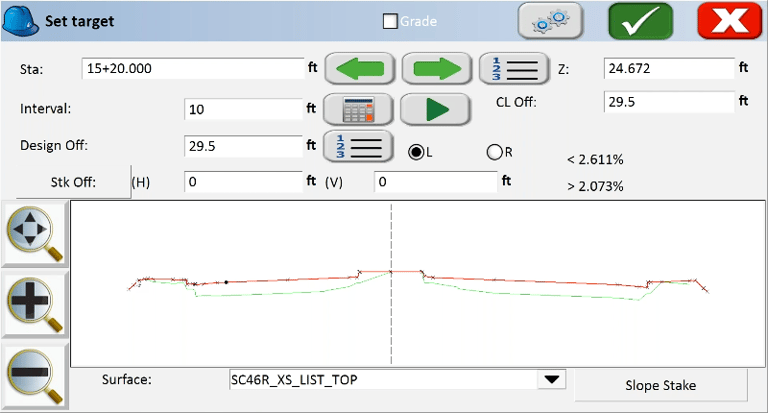Enable the Grade checkbox

click(390, 21)
